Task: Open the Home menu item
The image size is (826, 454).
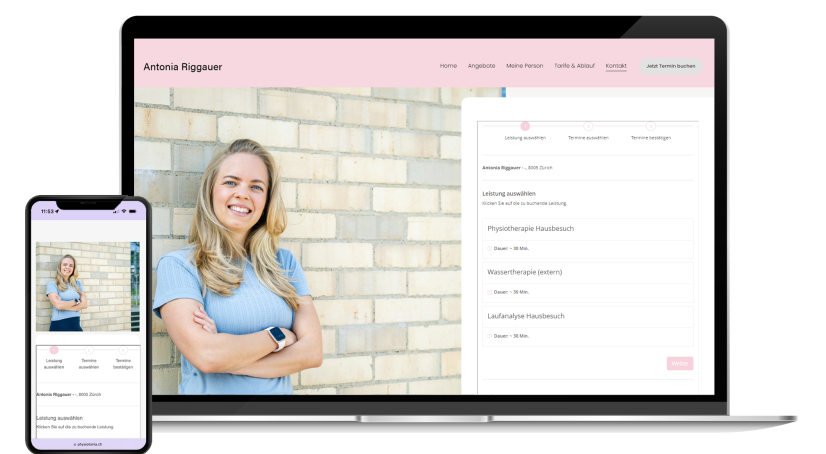Action: click(448, 66)
